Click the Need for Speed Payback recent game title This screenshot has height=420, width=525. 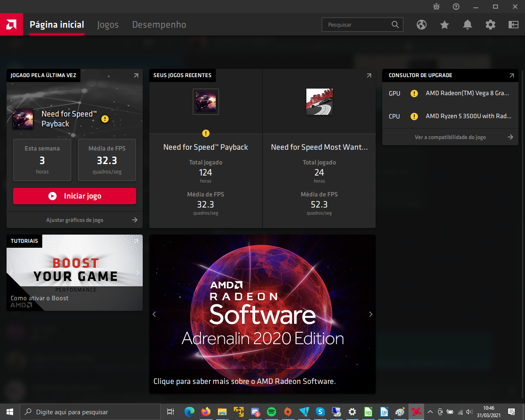pyautogui.click(x=205, y=147)
